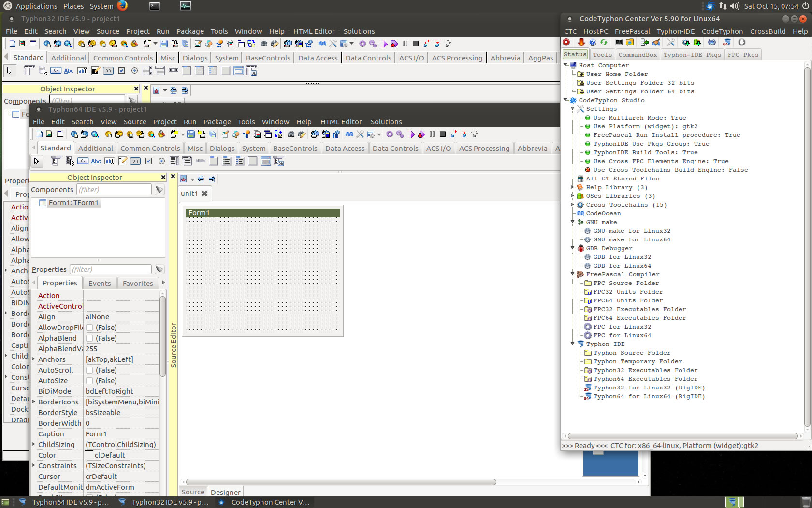The height and width of the screenshot is (508, 812).
Task: Select TMainMenu component in Typhon64 palette
Action: point(56,161)
